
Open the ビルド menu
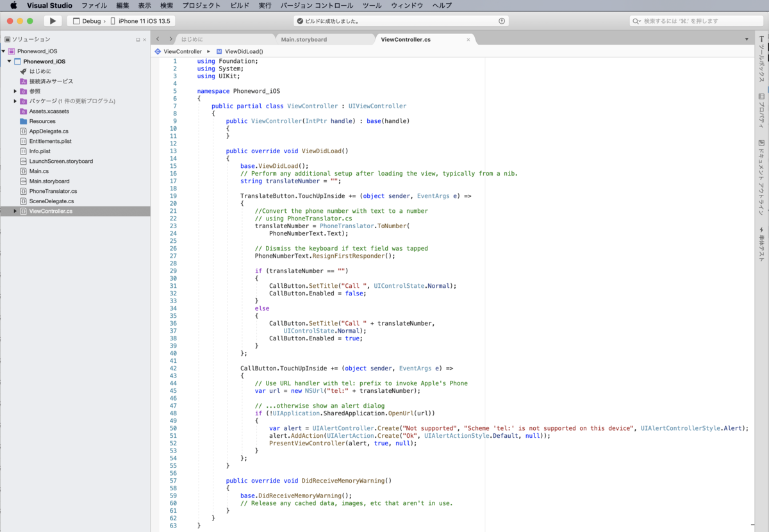click(240, 5)
